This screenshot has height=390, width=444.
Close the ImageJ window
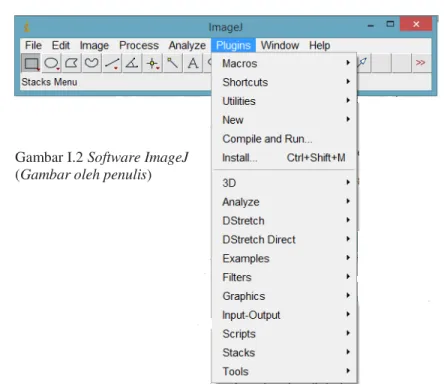pyautogui.click(x=416, y=24)
